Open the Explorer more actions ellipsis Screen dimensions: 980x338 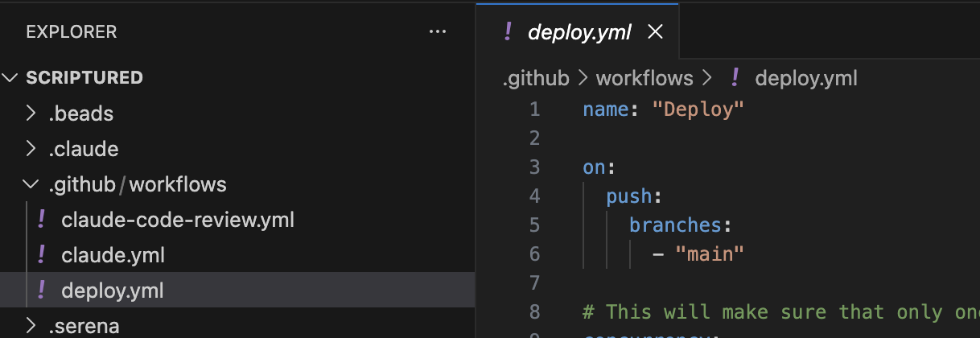pos(438,32)
